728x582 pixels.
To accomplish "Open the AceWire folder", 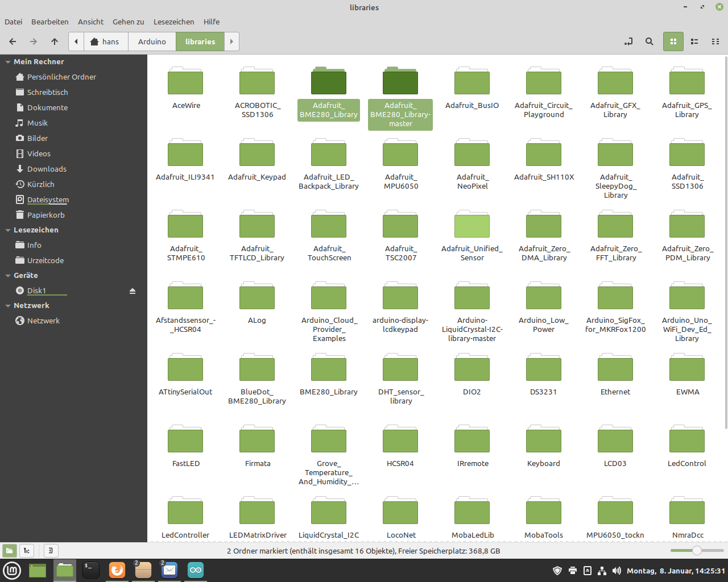I will tap(186, 88).
